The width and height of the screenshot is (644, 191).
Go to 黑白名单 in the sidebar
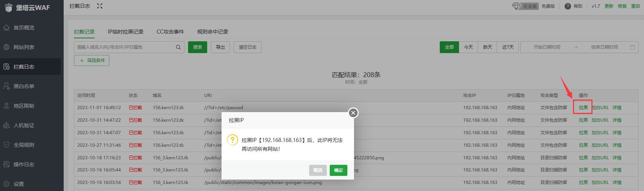click(x=24, y=86)
